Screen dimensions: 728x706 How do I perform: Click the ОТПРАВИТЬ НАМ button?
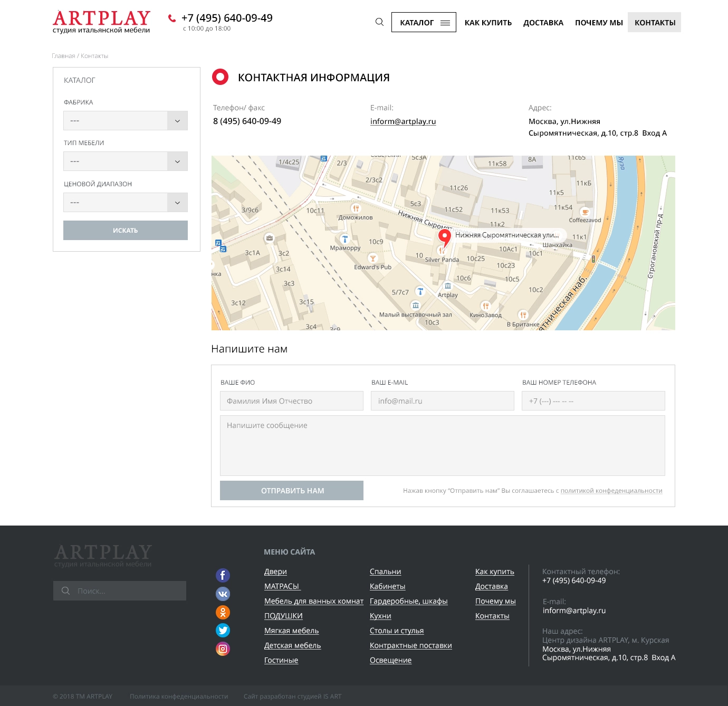292,491
